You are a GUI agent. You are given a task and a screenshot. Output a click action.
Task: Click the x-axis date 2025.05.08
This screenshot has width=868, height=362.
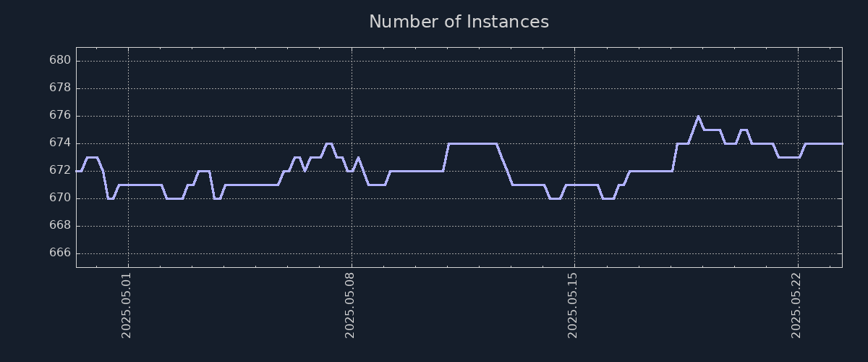click(x=350, y=306)
